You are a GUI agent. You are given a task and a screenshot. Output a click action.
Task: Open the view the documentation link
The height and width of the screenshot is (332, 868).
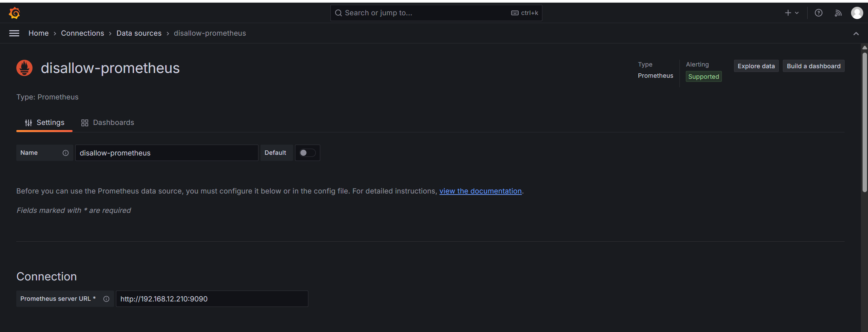pos(480,191)
